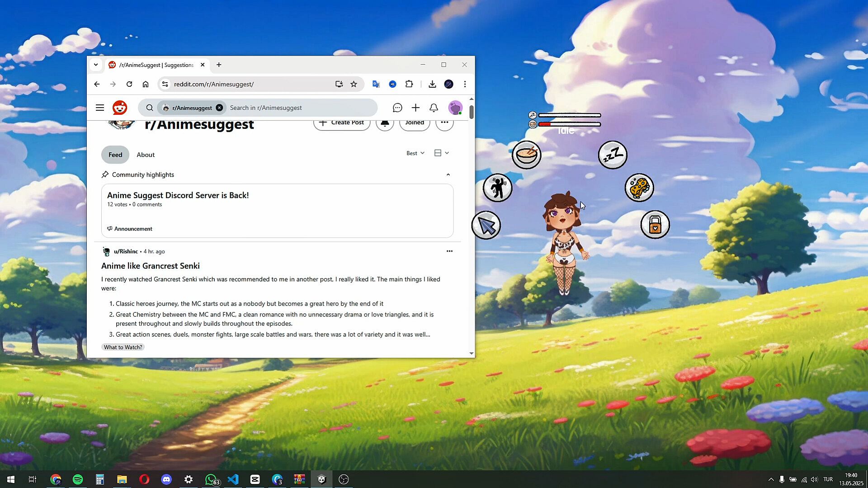
Task: Collapse the Community highlights section
Action: (448, 175)
